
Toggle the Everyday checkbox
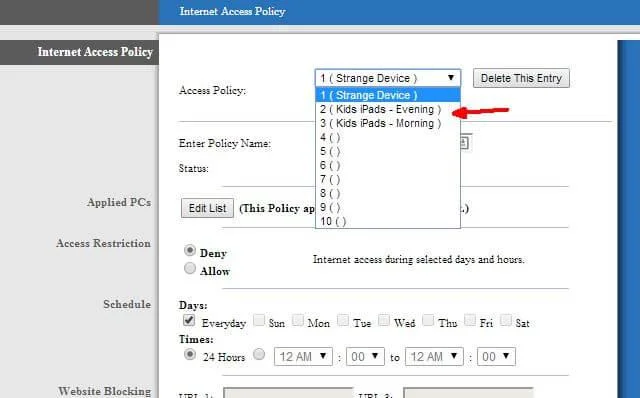(189, 320)
